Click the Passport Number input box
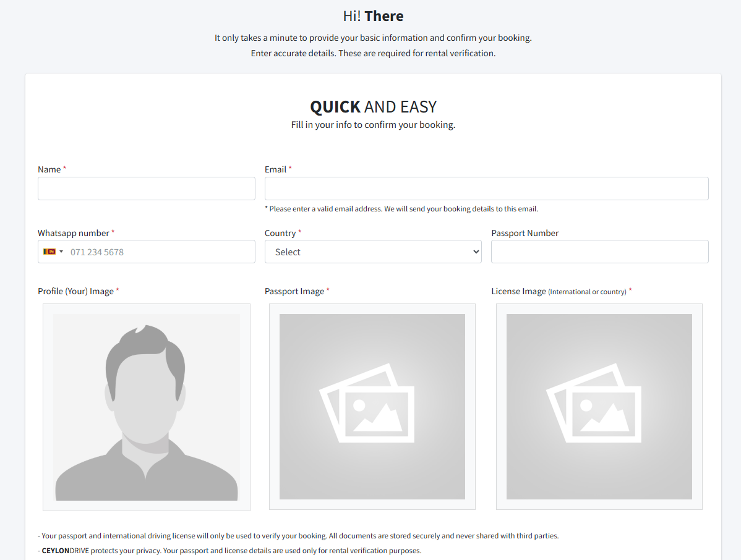 click(x=599, y=252)
